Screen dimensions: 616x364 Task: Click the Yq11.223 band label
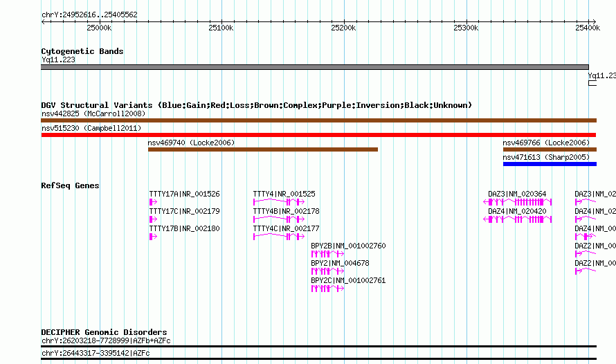pyautogui.click(x=59, y=60)
